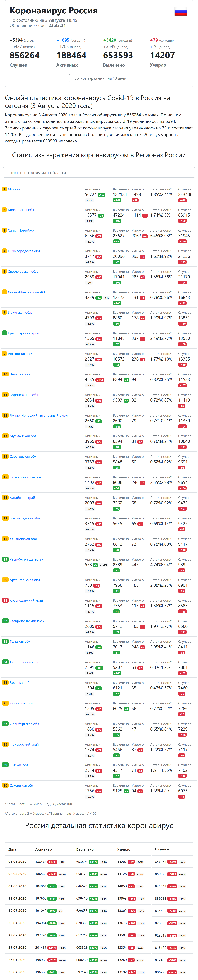Click the Коронавирус Россия page title

tap(53, 11)
